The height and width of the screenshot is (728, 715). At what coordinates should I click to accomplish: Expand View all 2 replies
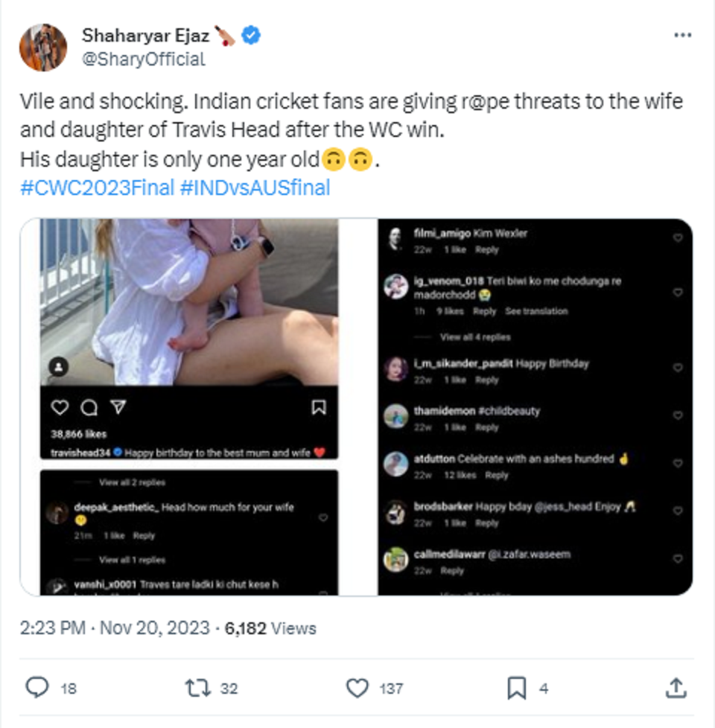pos(133,482)
